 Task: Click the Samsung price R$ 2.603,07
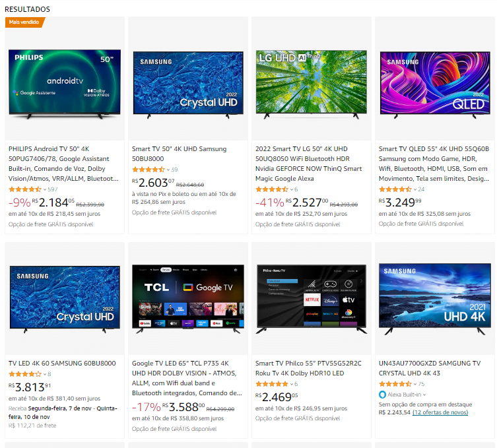pyautogui.click(x=153, y=183)
